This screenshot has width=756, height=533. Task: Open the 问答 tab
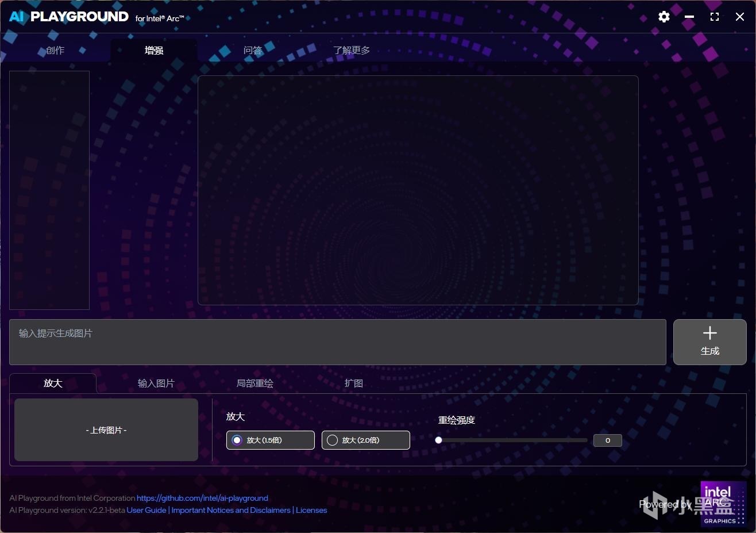tap(253, 50)
